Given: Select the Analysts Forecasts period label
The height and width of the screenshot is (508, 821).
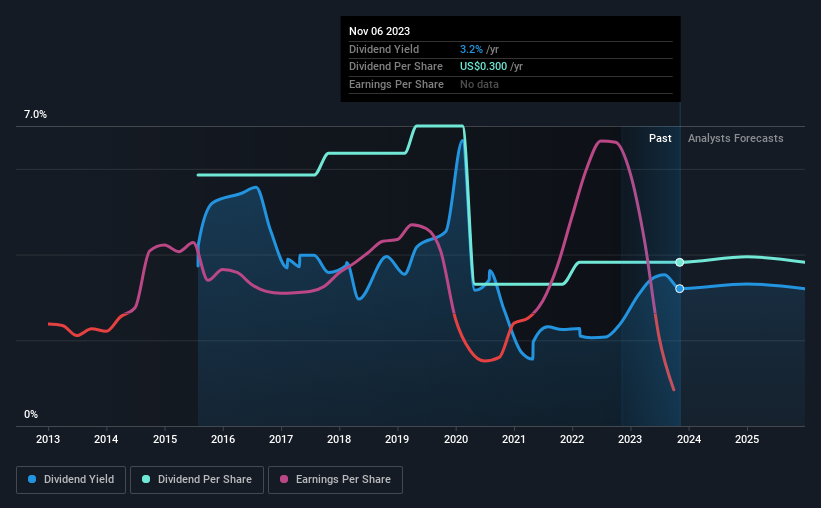Looking at the screenshot, I should tap(735, 138).
